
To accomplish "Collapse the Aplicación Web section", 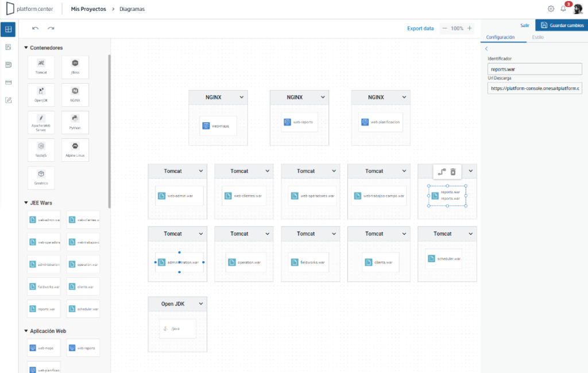I will coord(26,331).
